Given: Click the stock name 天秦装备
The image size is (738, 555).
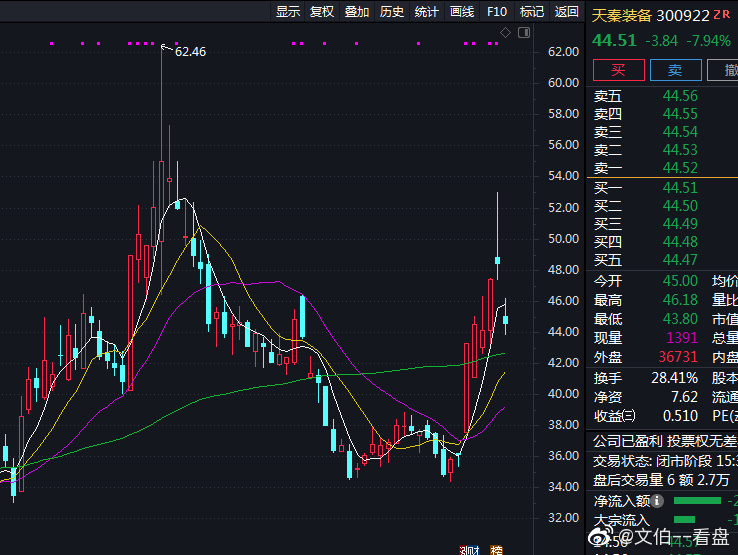Looking at the screenshot, I should (x=621, y=16).
